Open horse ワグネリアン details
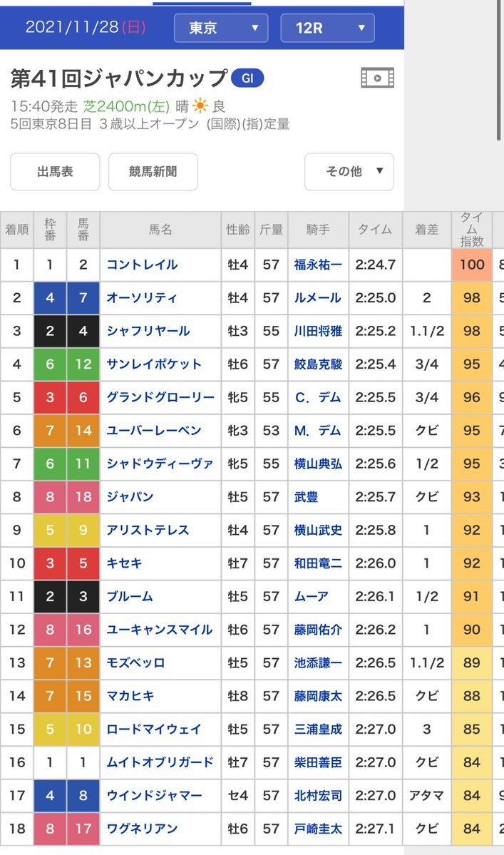504x855 pixels. [x=142, y=829]
